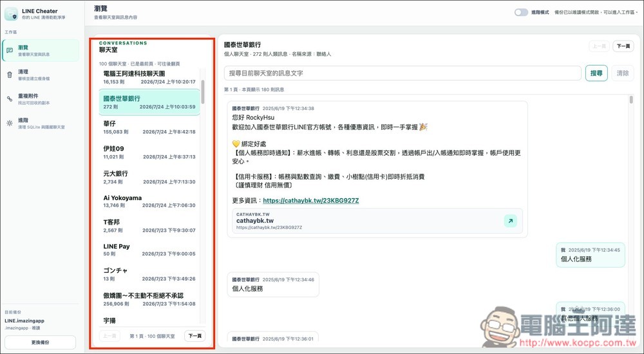
Task: Select the ゴンチャ conversation
Action: (149, 274)
